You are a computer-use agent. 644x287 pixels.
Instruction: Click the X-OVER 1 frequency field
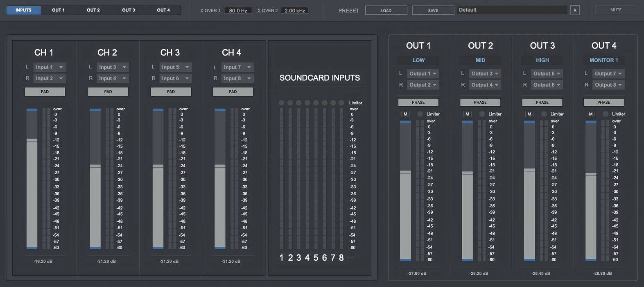coord(238,11)
